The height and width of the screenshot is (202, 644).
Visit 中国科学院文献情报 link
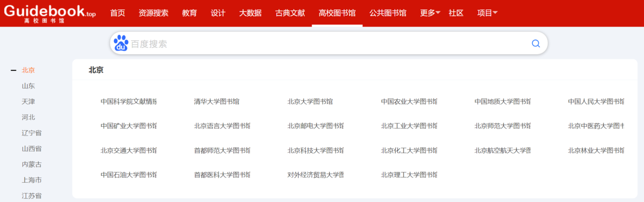coord(129,102)
